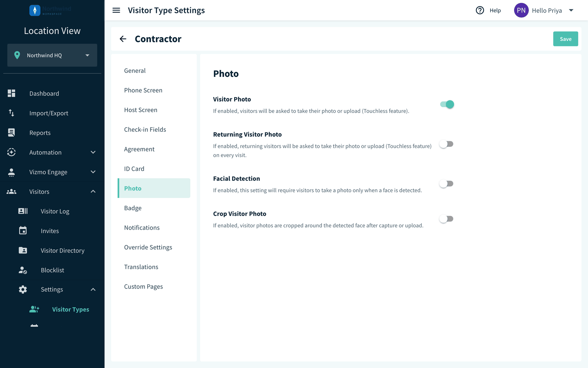Enable the Returning Visitor Photo toggle
The height and width of the screenshot is (368, 588).
click(446, 144)
